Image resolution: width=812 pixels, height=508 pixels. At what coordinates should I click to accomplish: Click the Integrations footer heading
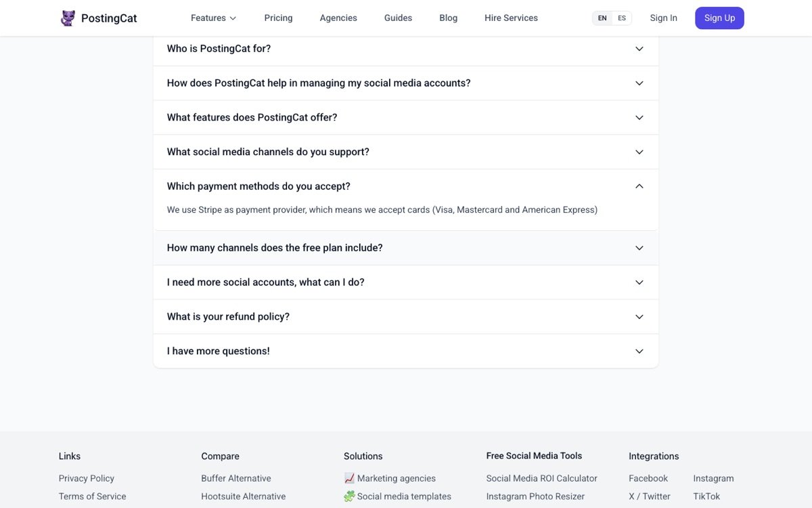click(654, 457)
